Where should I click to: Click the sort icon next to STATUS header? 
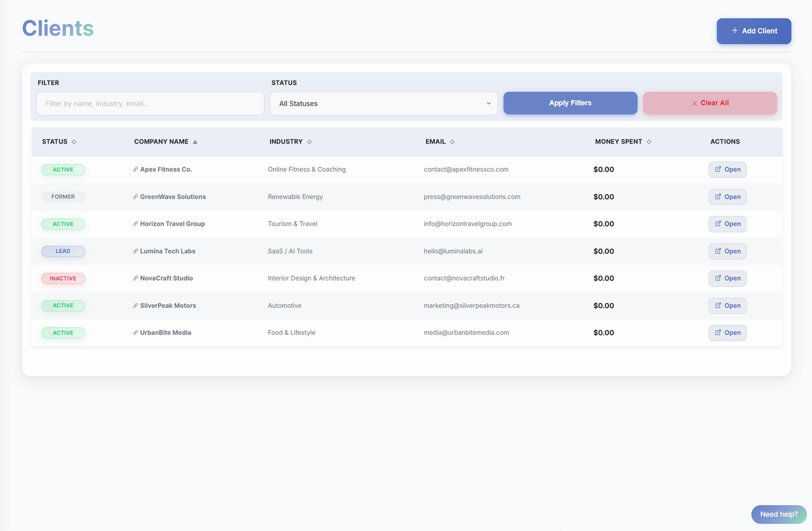click(x=74, y=141)
